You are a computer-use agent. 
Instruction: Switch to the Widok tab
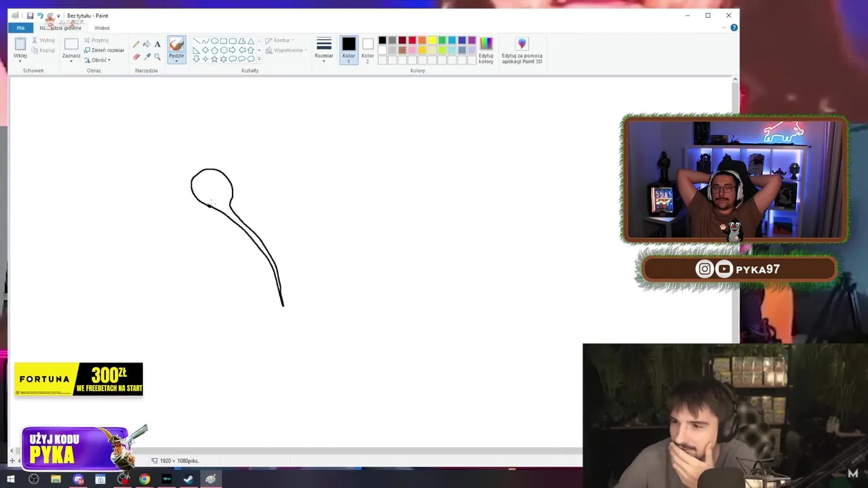(102, 28)
